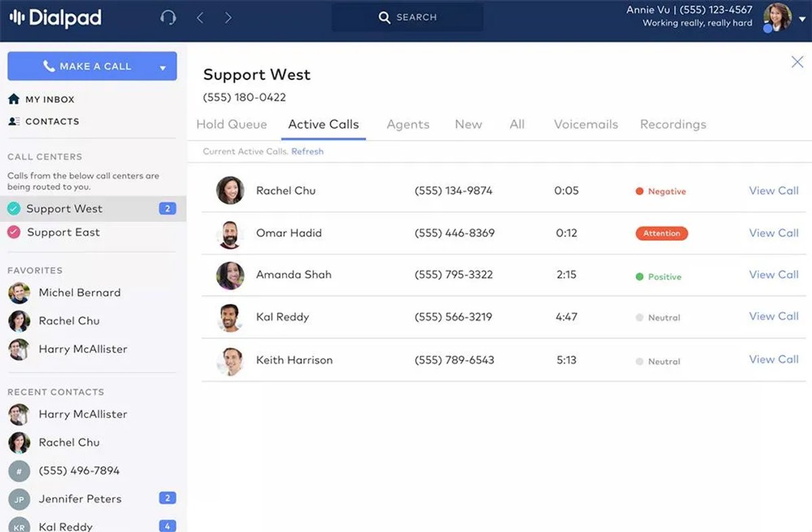Open Annie Vu's profile avatar
Image resolution: width=812 pixels, height=532 pixels.
777,18
